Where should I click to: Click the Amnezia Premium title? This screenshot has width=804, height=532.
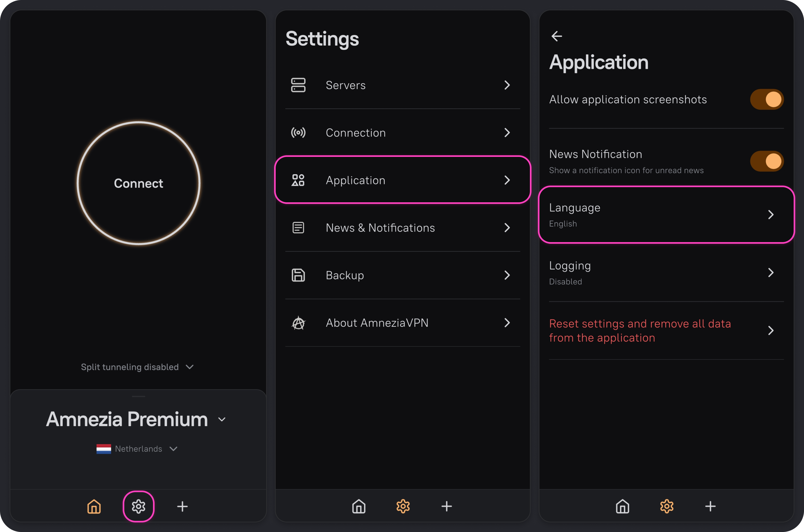[x=127, y=420]
